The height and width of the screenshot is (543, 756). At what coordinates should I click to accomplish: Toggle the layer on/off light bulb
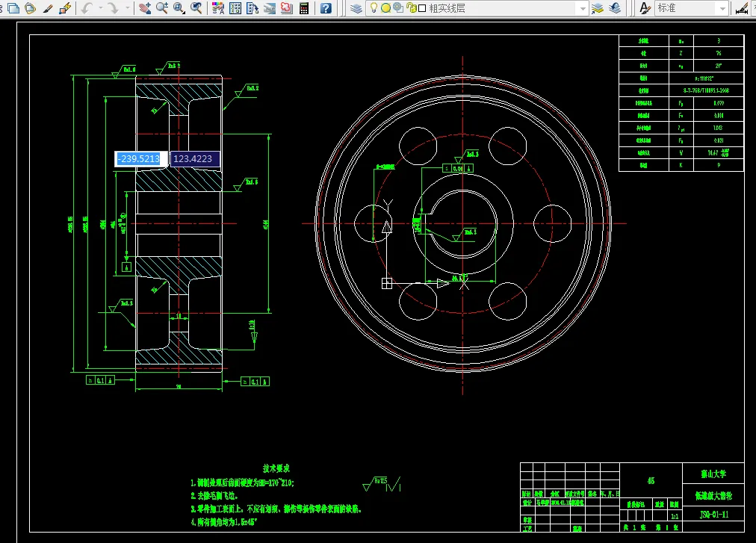374,7
